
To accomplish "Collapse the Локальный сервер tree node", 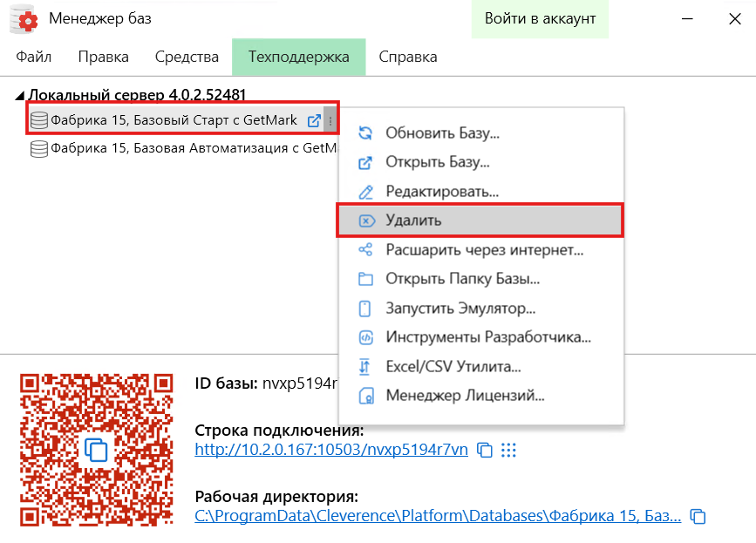I will [20, 96].
